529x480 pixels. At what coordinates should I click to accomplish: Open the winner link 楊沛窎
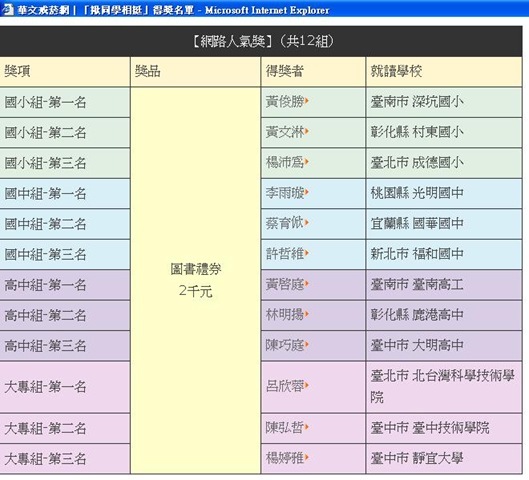tap(285, 162)
